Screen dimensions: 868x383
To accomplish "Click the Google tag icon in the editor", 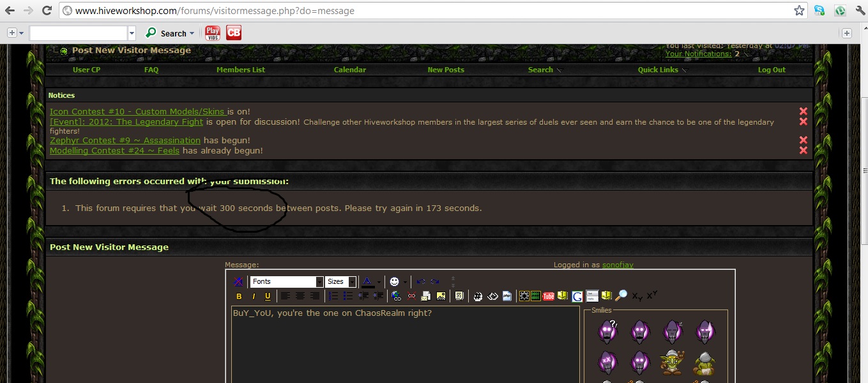I will (x=577, y=296).
